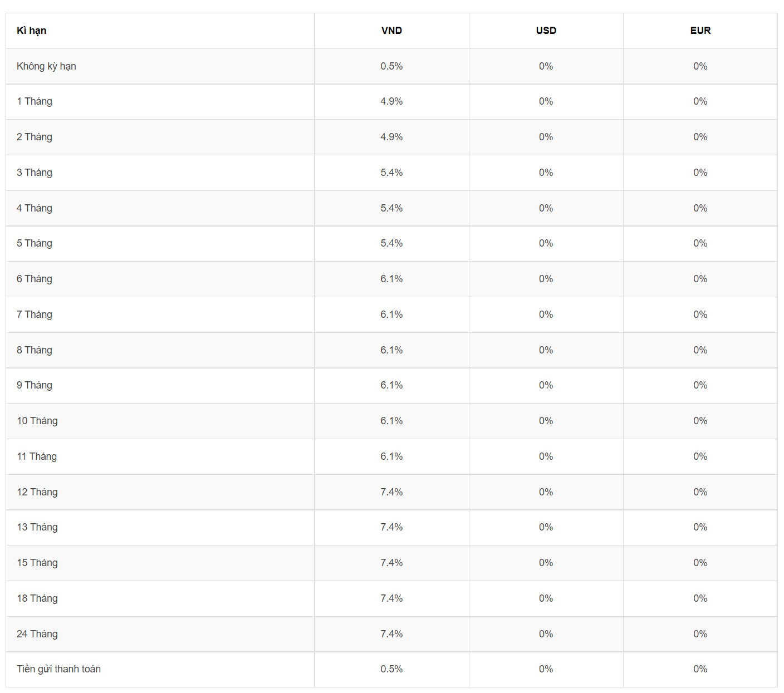Click the "Kì hạn" column header

[32, 31]
